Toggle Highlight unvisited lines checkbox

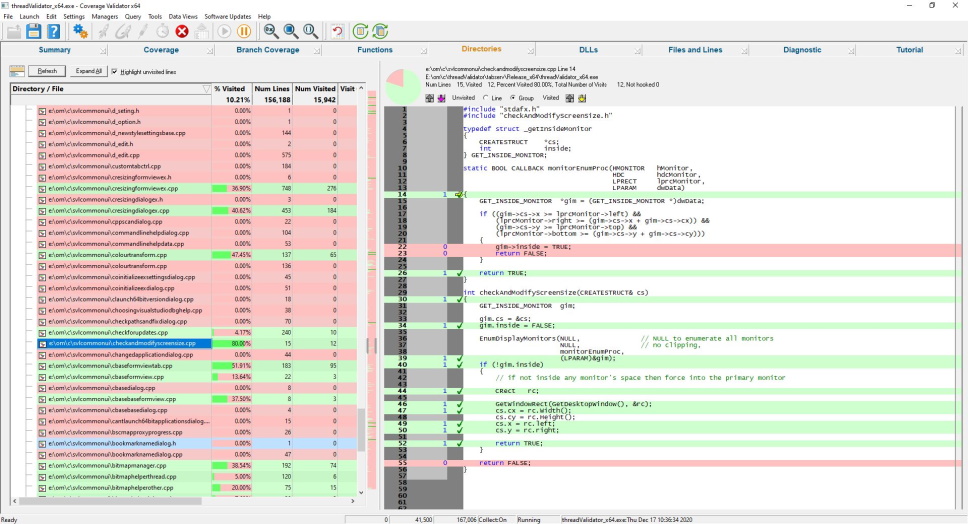[114, 72]
